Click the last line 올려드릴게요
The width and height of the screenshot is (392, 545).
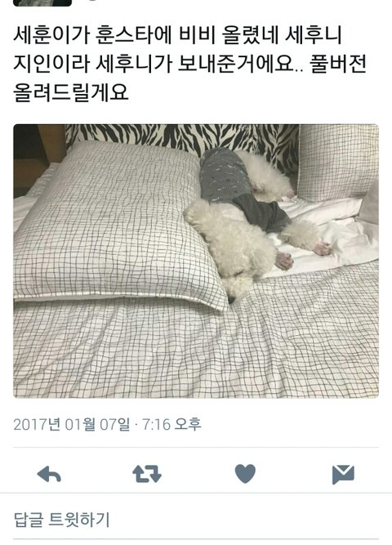click(71, 92)
